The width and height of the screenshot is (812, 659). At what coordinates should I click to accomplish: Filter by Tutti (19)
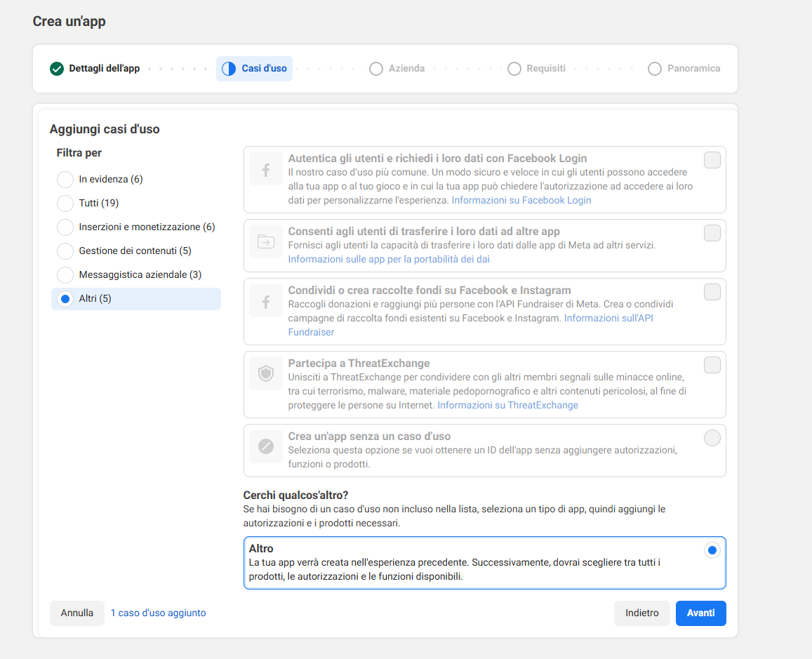point(65,204)
